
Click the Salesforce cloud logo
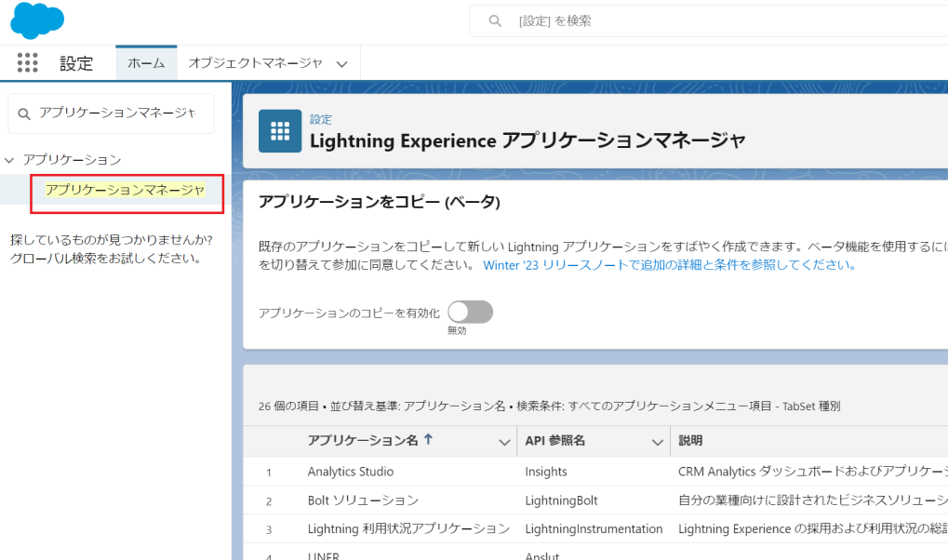37,20
